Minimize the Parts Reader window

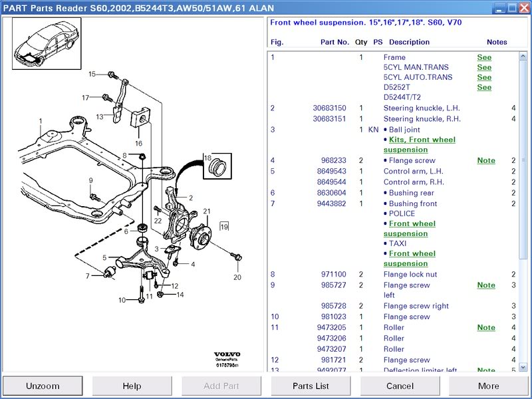(x=499, y=7)
